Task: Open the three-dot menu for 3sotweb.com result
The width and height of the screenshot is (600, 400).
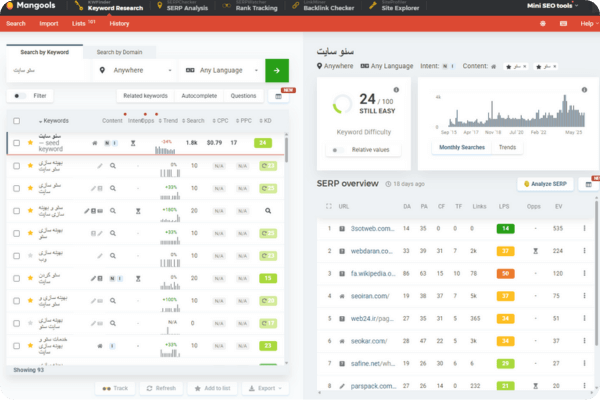Action: click(x=584, y=229)
